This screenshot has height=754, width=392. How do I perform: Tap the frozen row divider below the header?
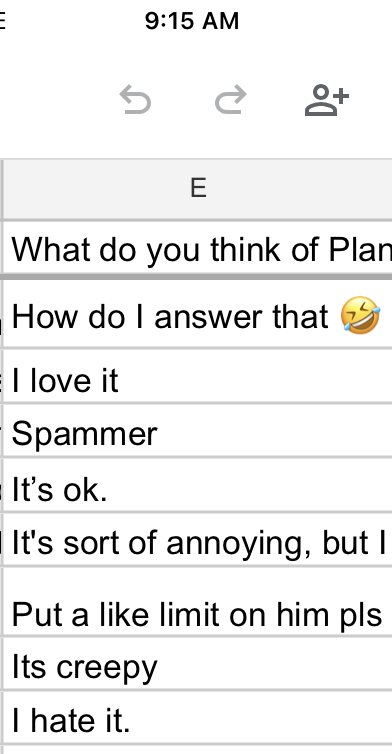196,277
